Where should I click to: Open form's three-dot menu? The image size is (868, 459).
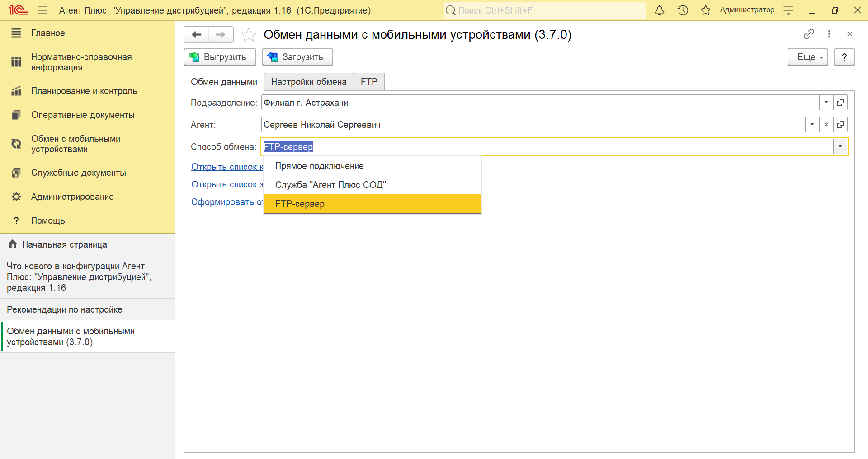coord(829,34)
